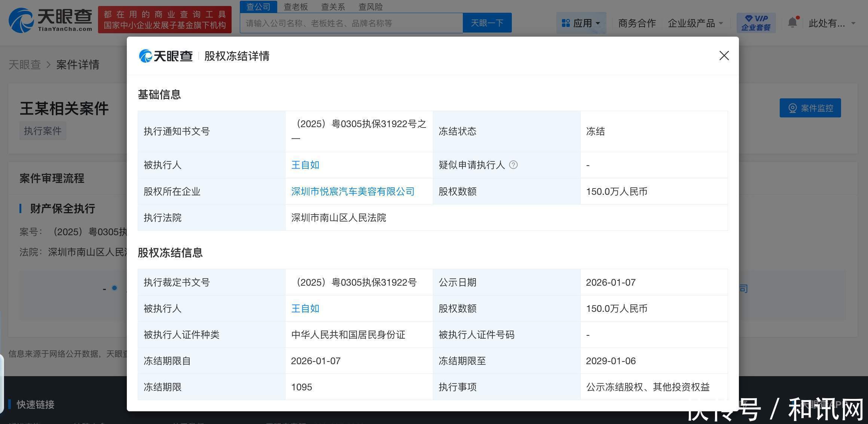Close the 股权冻结详情 dialog
This screenshot has height=424, width=868.
click(724, 56)
